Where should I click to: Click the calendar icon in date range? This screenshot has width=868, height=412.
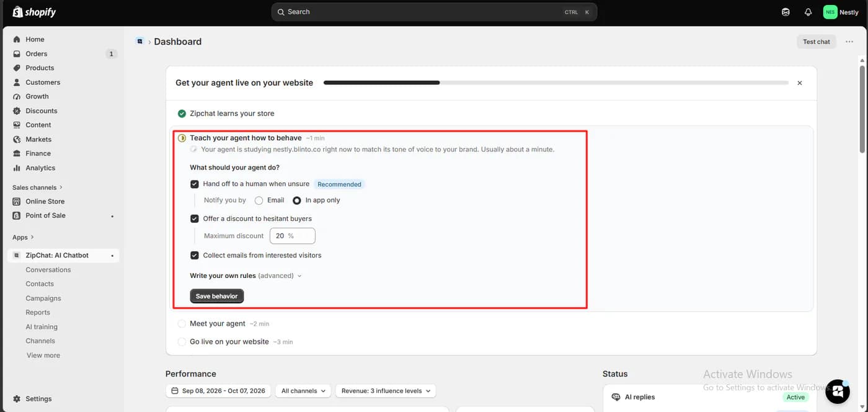[x=175, y=391]
